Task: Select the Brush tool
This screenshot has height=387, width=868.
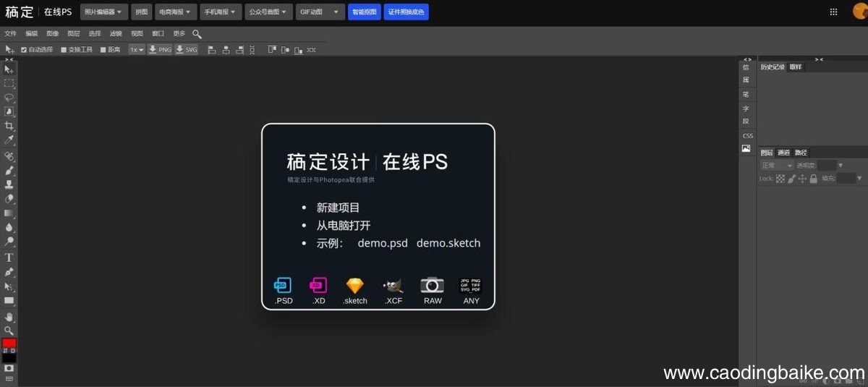Action: coord(9,171)
